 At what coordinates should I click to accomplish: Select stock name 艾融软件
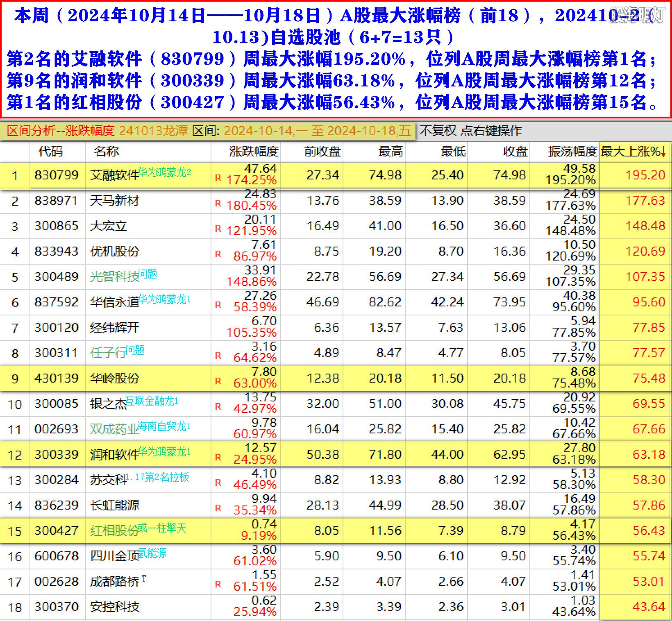pos(115,175)
